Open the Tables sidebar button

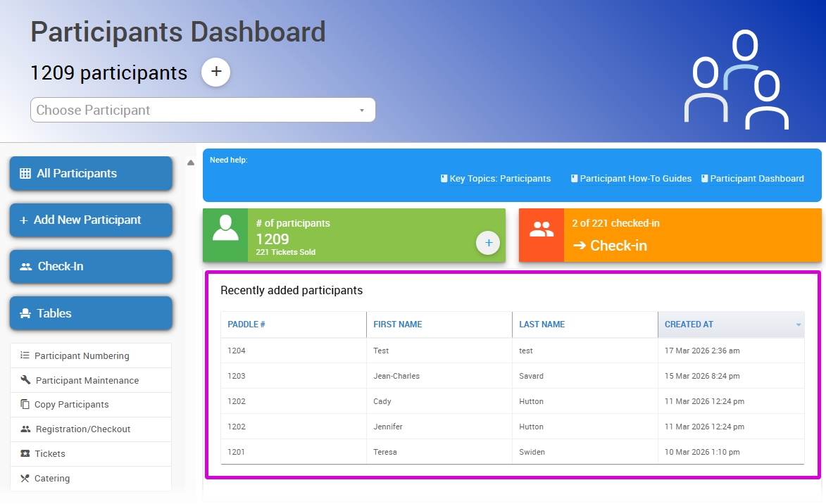(x=91, y=313)
